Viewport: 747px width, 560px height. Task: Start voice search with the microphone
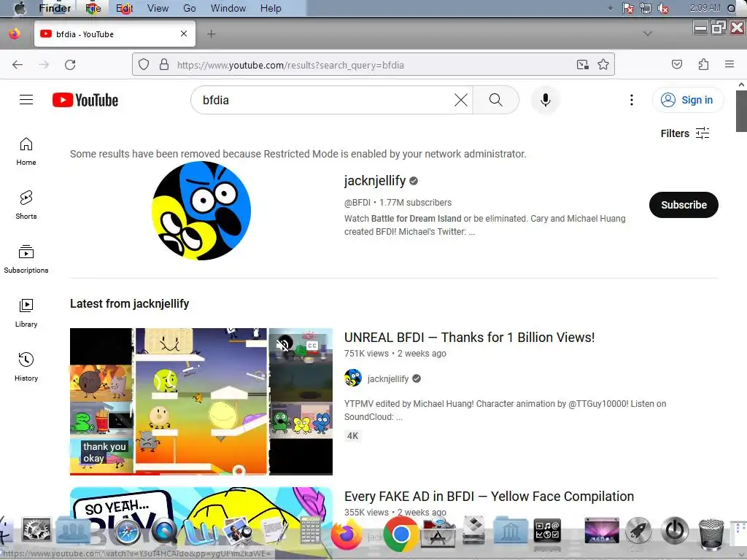[x=546, y=100]
